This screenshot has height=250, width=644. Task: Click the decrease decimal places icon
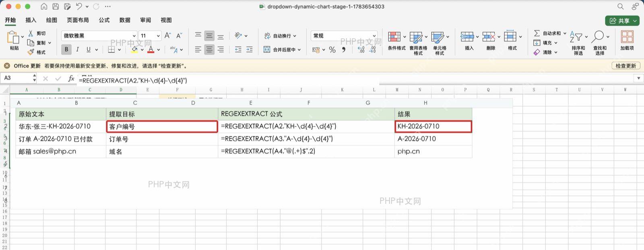pos(373,50)
